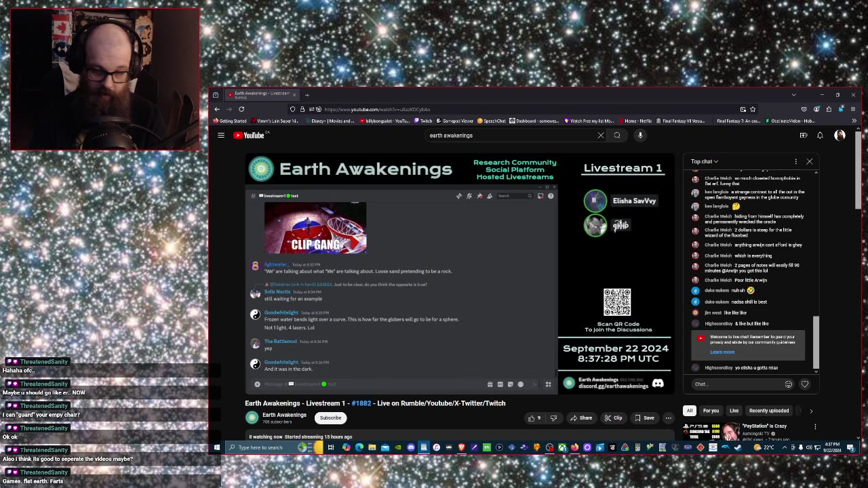The image size is (868, 488).
Task: Open the Getting Started bookmark
Action: click(x=230, y=121)
